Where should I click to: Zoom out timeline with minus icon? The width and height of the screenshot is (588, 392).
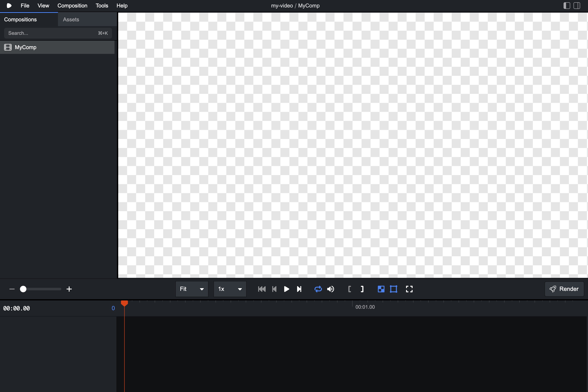click(x=12, y=289)
